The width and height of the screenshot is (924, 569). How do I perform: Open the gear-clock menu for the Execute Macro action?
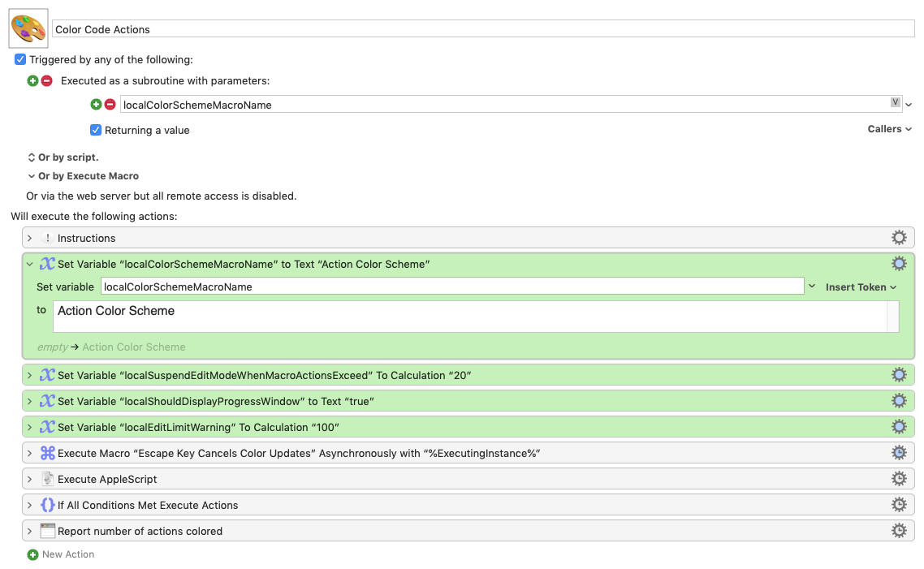[x=899, y=452]
